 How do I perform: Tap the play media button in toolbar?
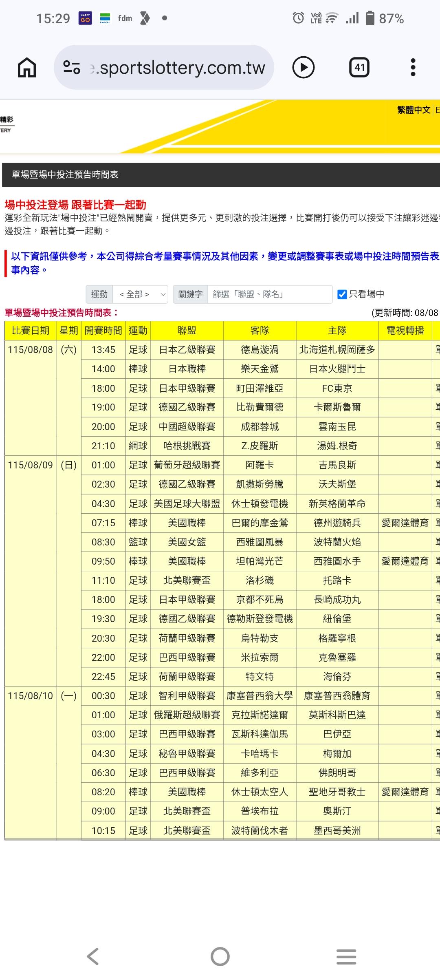click(x=304, y=67)
